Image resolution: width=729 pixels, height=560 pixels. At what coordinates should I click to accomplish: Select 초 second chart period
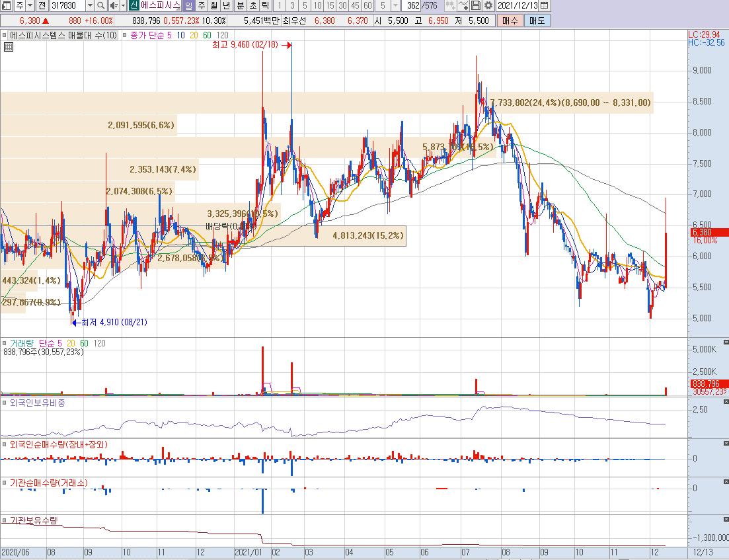(x=253, y=5)
